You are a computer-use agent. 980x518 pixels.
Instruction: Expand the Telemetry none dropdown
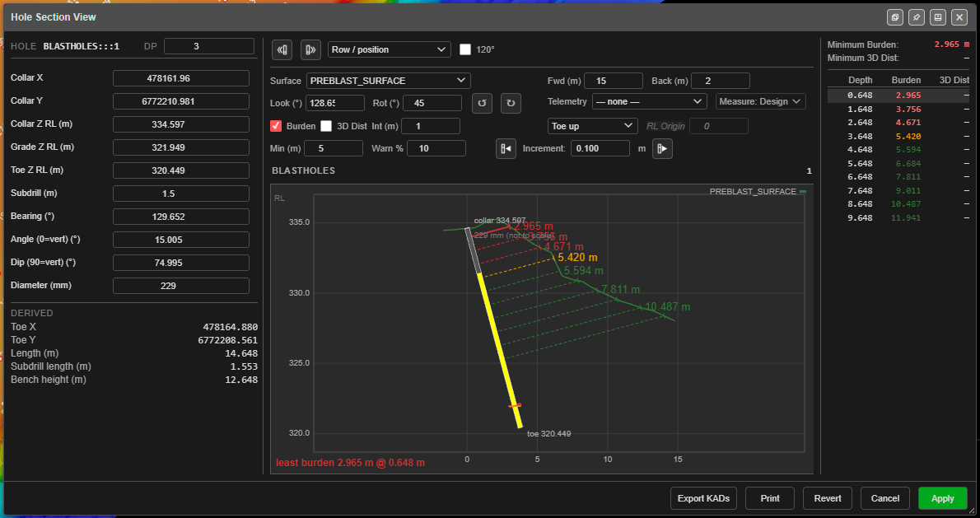click(x=650, y=101)
